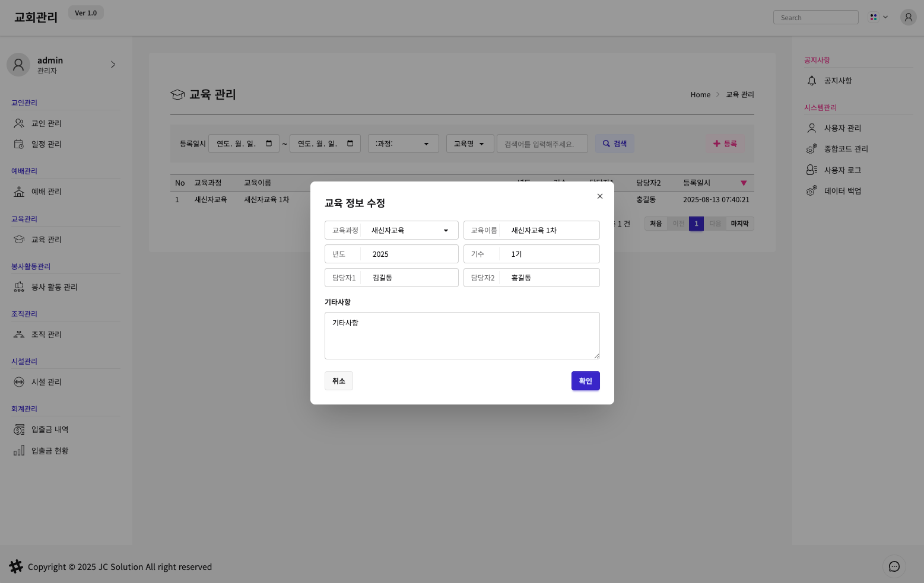Click the 봉사 활동 관리 sidebar icon
Viewport: 924px width, 583px height.
(x=19, y=287)
